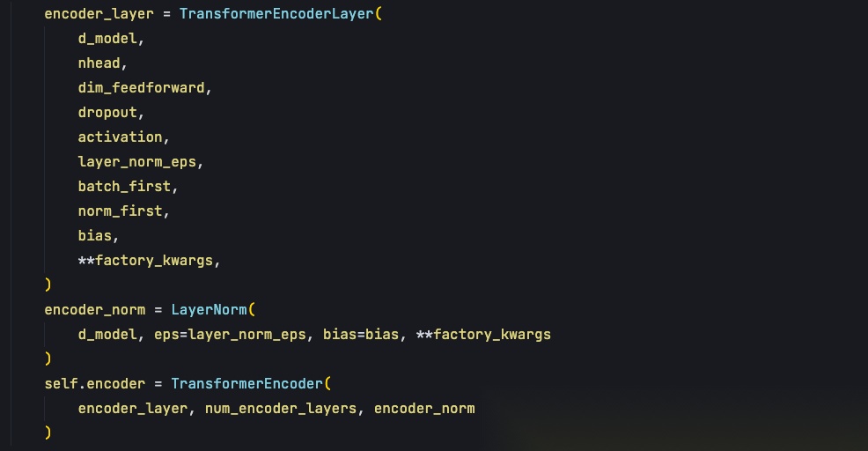The width and height of the screenshot is (868, 451).
Task: Click the nhead argument
Action: pyautogui.click(x=99, y=63)
